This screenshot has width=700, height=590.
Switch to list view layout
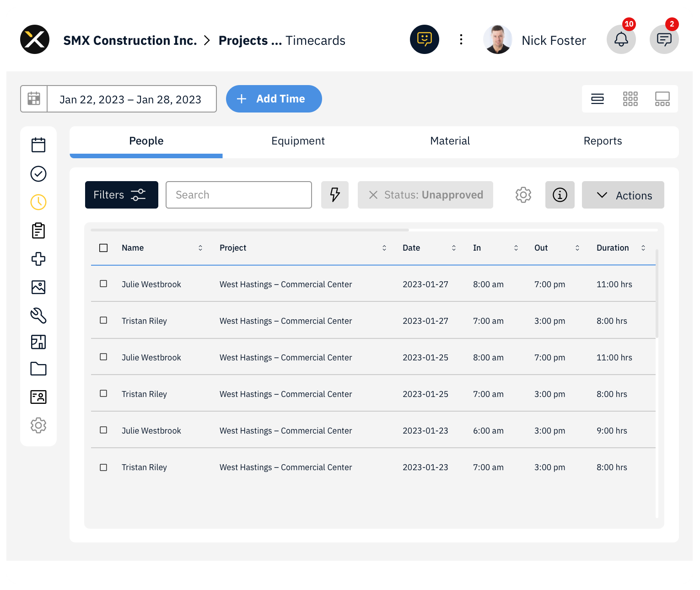tap(598, 99)
